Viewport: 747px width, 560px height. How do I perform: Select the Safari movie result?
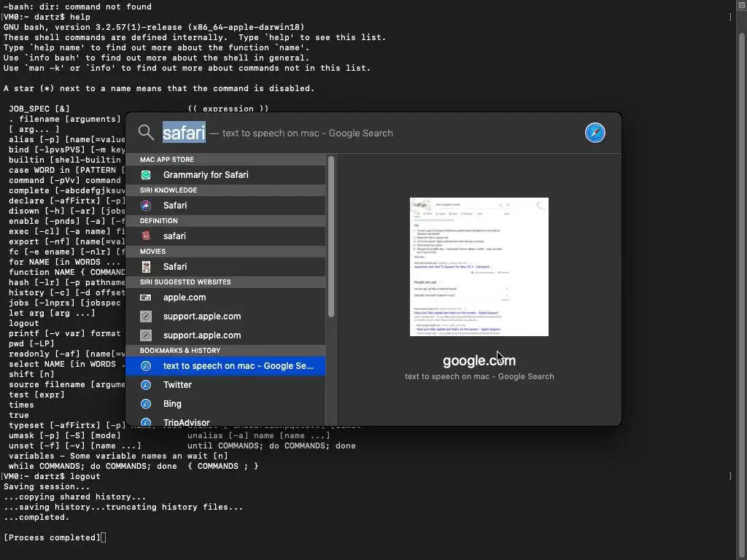[x=226, y=267]
